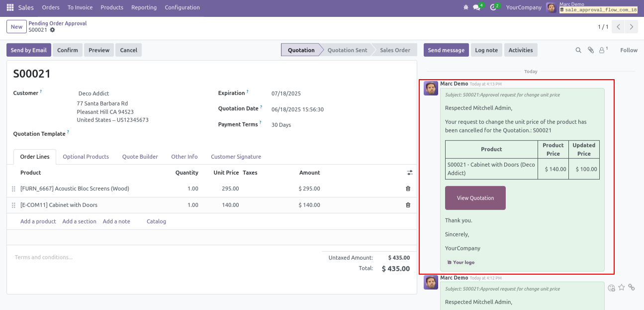Click the Preview button
Viewport: 644px width, 310px height.
(x=99, y=50)
